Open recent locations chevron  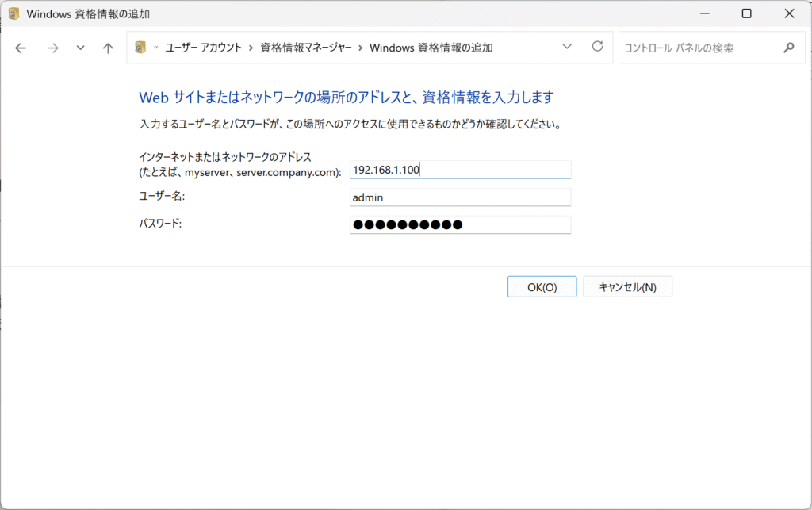click(80, 48)
